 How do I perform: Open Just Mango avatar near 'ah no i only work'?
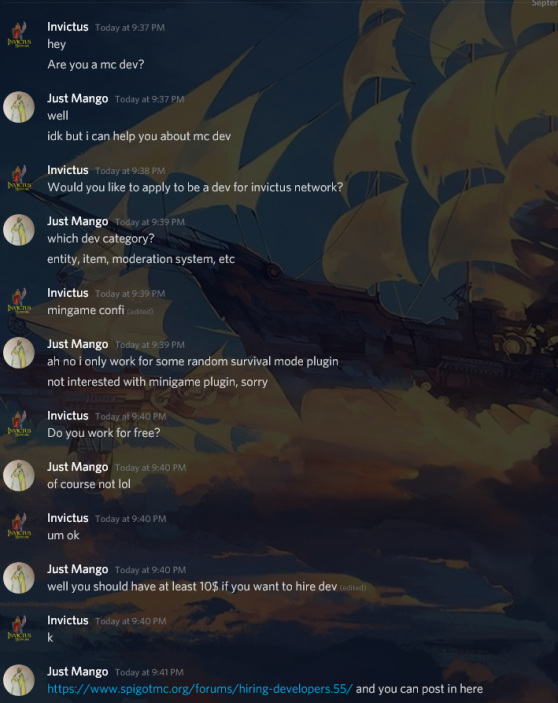(19, 353)
